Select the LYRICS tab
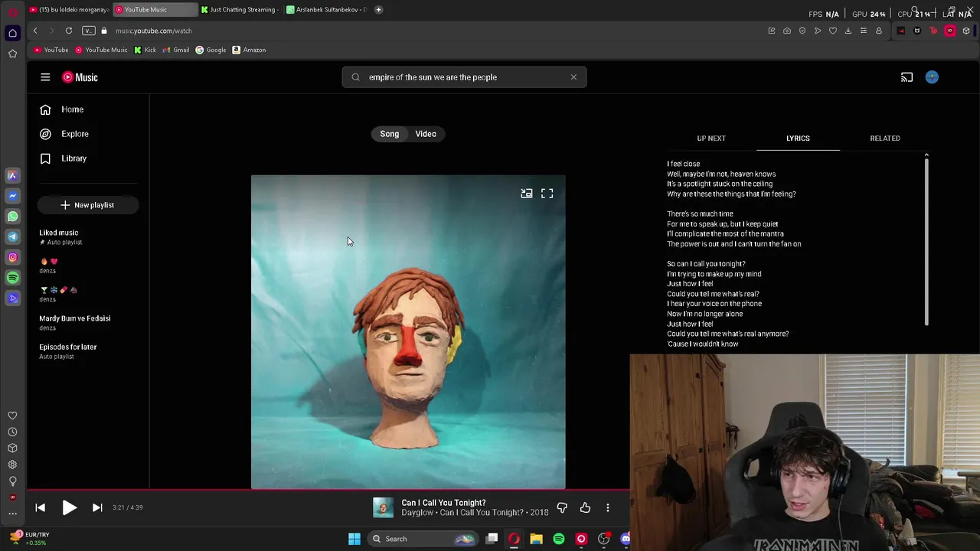This screenshot has height=551, width=980. click(x=798, y=139)
